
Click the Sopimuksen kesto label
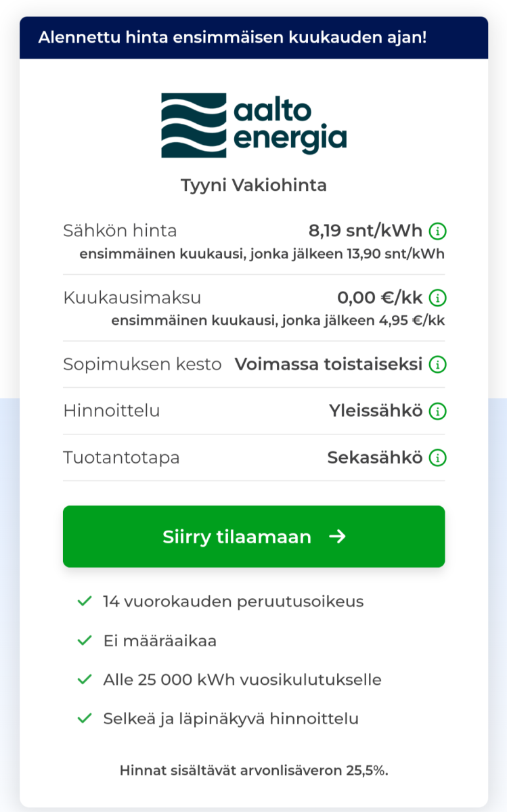click(x=142, y=365)
